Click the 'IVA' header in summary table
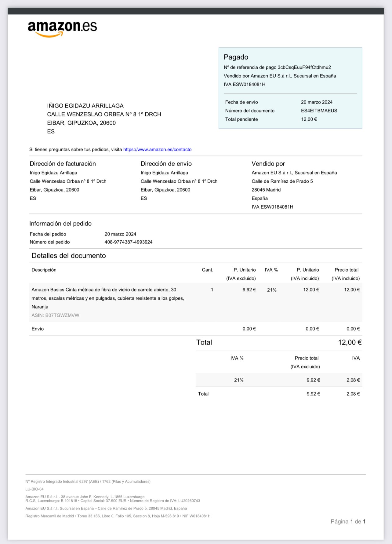Viewport: 392px width, 544px height. [356, 358]
